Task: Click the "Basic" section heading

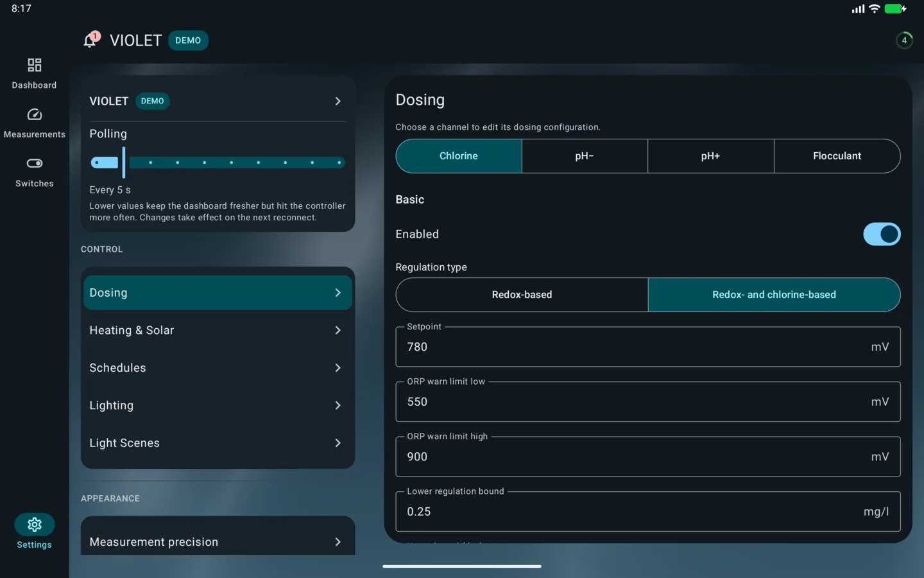Action: [x=410, y=200]
